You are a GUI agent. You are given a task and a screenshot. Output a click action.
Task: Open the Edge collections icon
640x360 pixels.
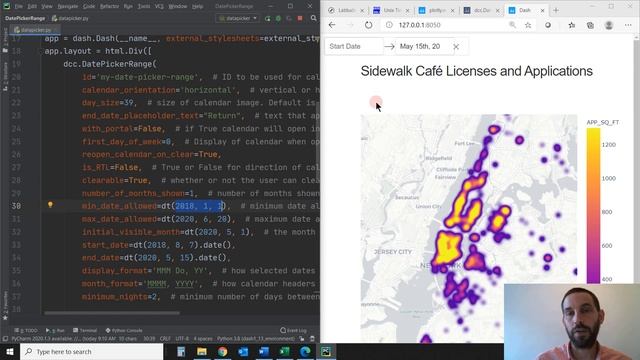(590, 25)
